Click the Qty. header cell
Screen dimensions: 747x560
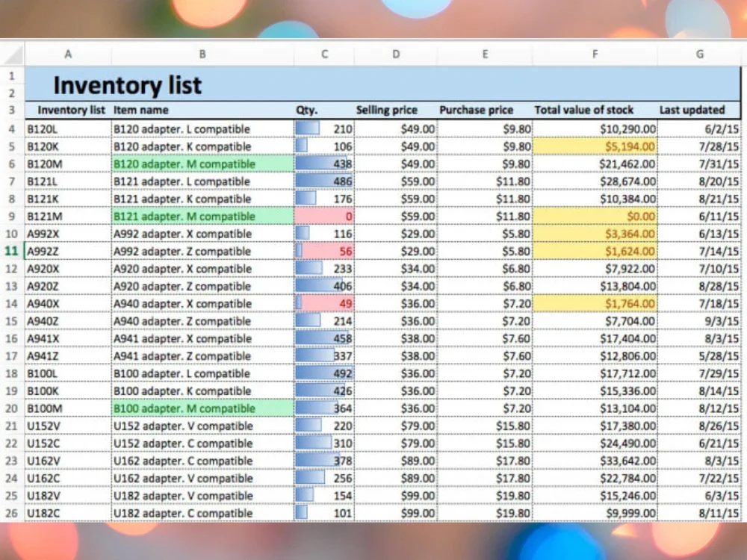[x=324, y=110]
